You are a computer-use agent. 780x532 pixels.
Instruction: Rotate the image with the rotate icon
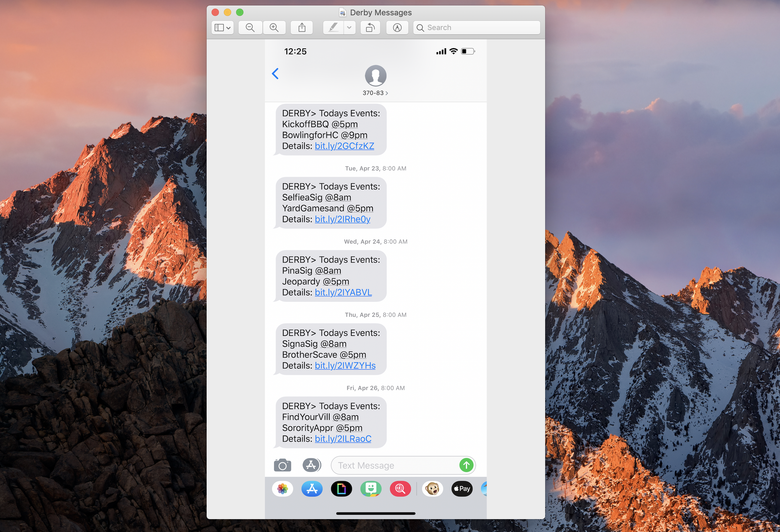pos(370,28)
